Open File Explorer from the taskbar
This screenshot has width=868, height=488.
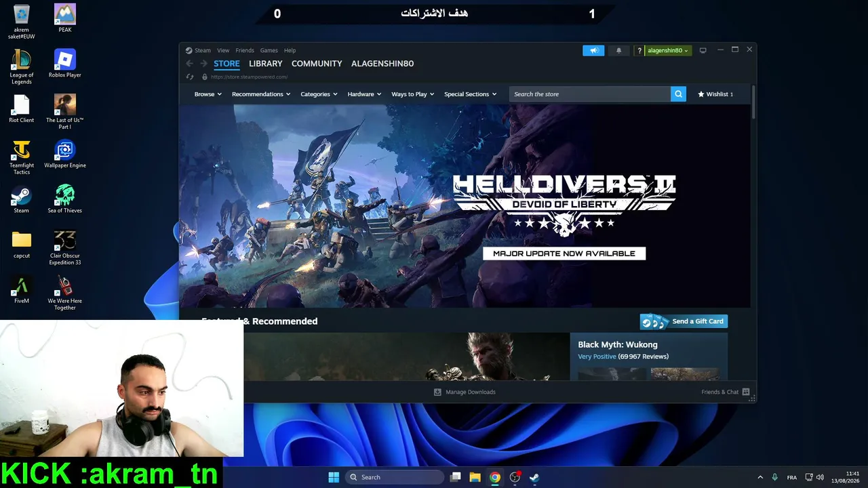pos(475,477)
